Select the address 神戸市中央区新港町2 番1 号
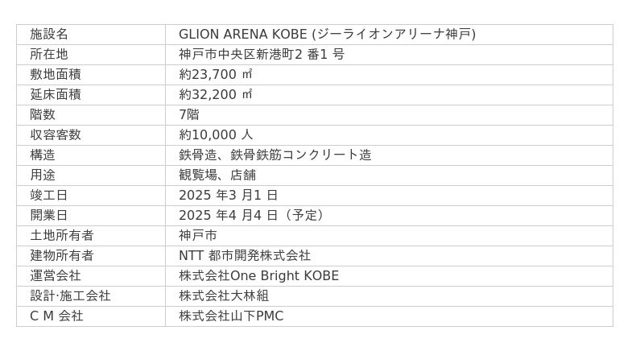The height and width of the screenshot is (351, 644). coord(262,54)
